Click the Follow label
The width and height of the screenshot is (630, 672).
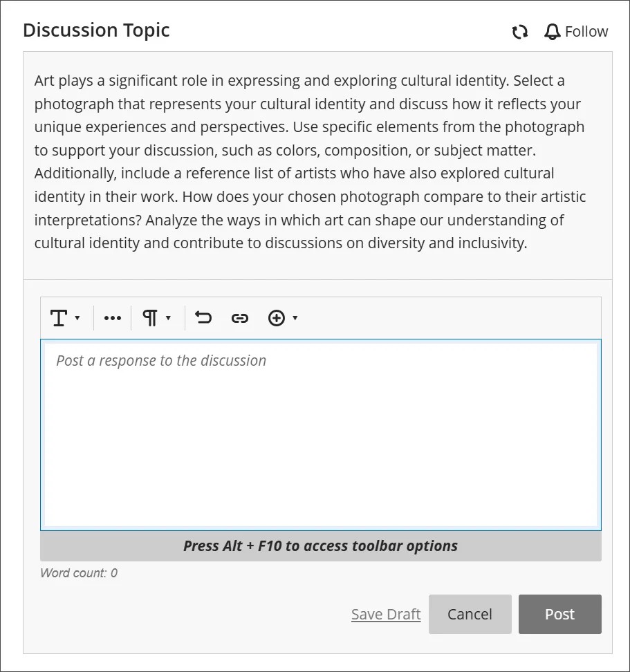[x=586, y=31]
